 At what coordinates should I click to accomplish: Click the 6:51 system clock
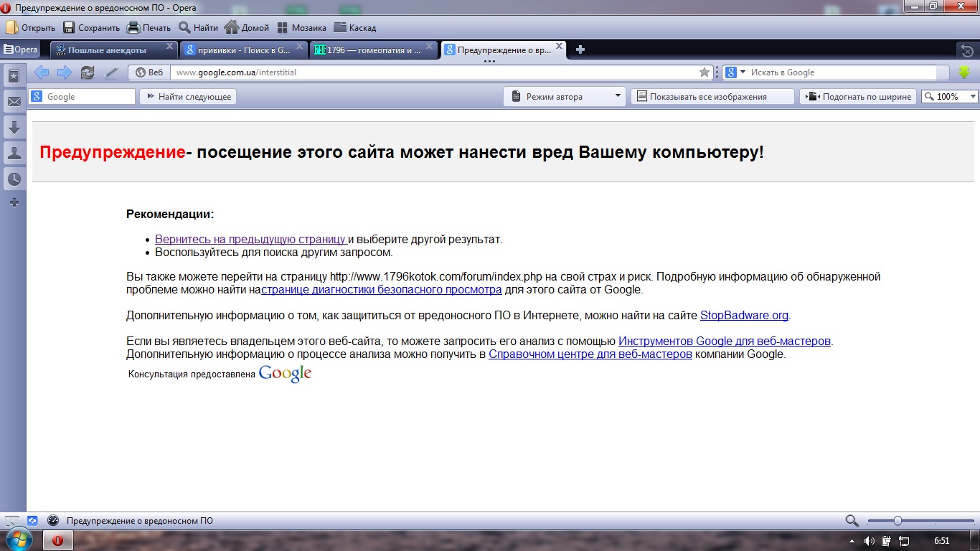[x=941, y=541]
